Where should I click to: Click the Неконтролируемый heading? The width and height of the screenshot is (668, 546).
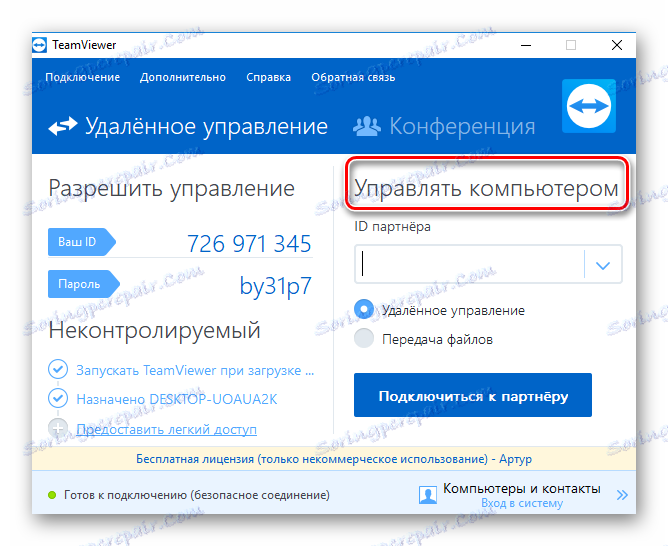pos(154,331)
